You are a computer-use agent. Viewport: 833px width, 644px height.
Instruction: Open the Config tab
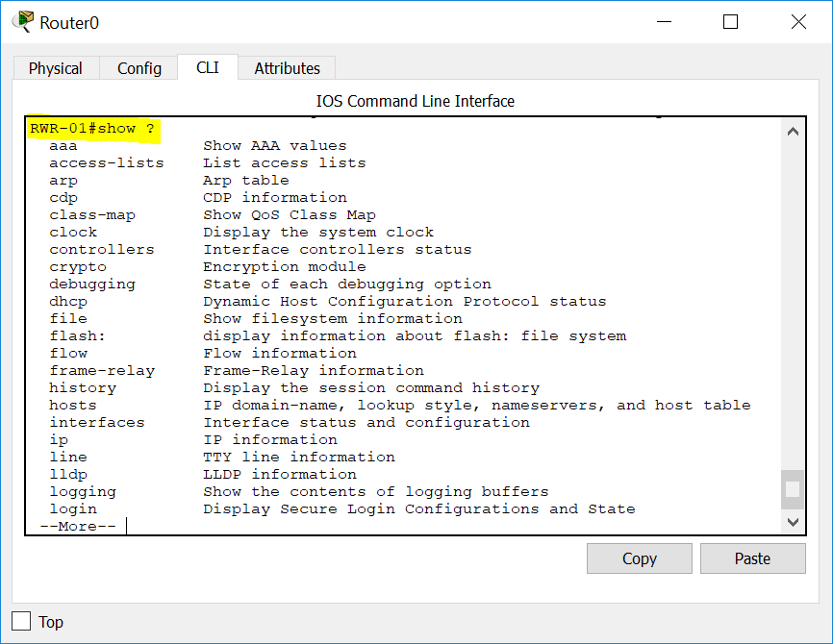(x=139, y=68)
